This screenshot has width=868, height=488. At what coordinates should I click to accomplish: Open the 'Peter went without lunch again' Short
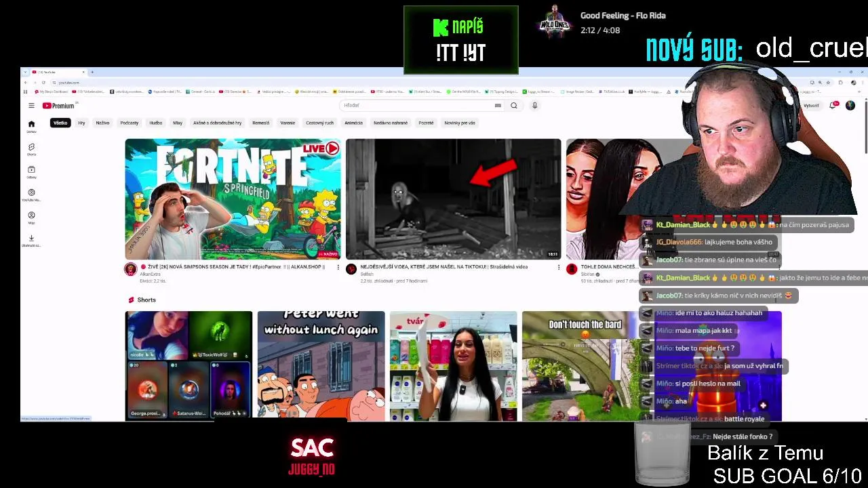click(x=321, y=366)
